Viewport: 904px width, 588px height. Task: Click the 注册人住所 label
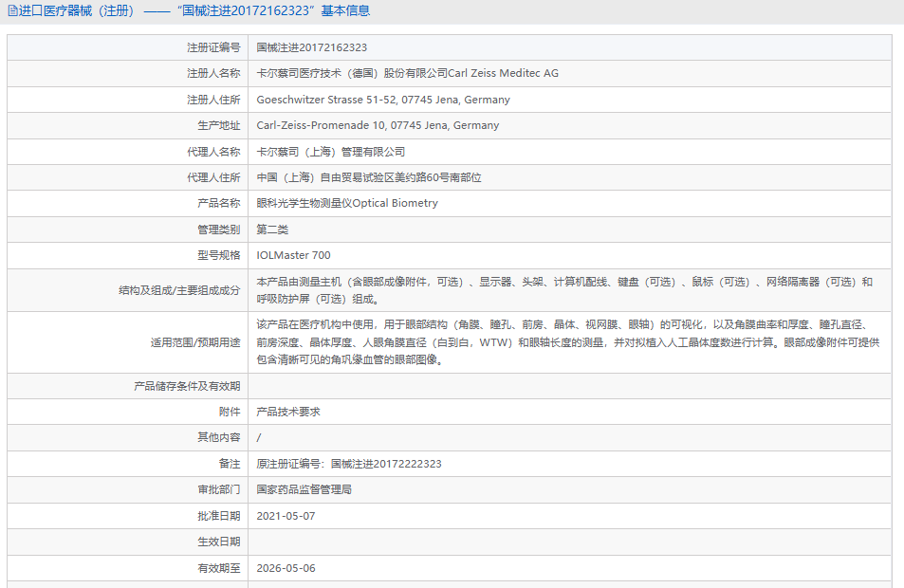click(x=213, y=100)
